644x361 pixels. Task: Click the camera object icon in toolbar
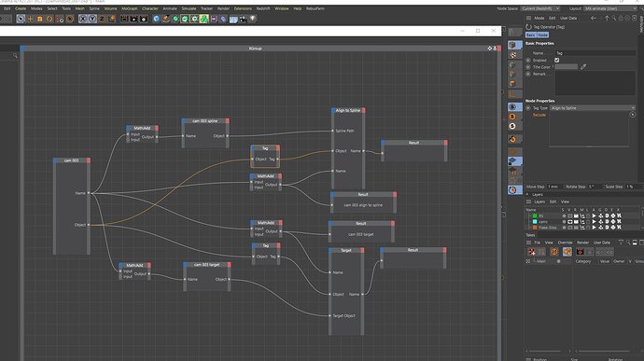244,19
